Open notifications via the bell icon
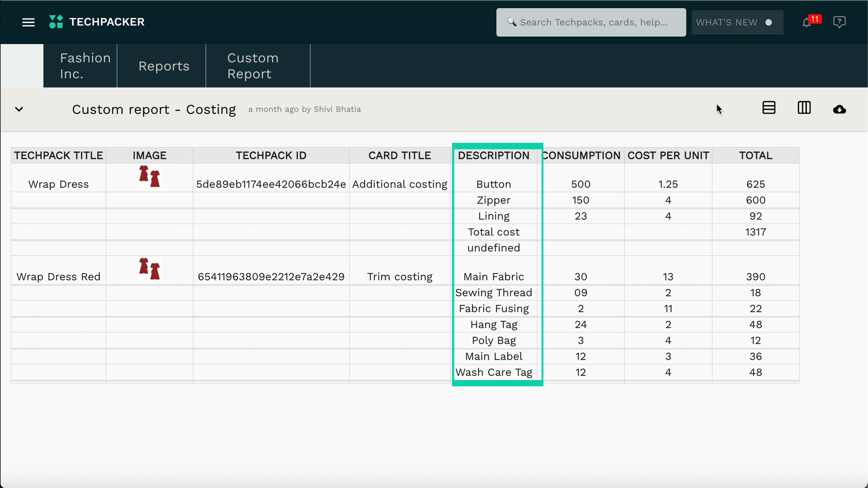The width and height of the screenshot is (868, 488). click(x=807, y=22)
